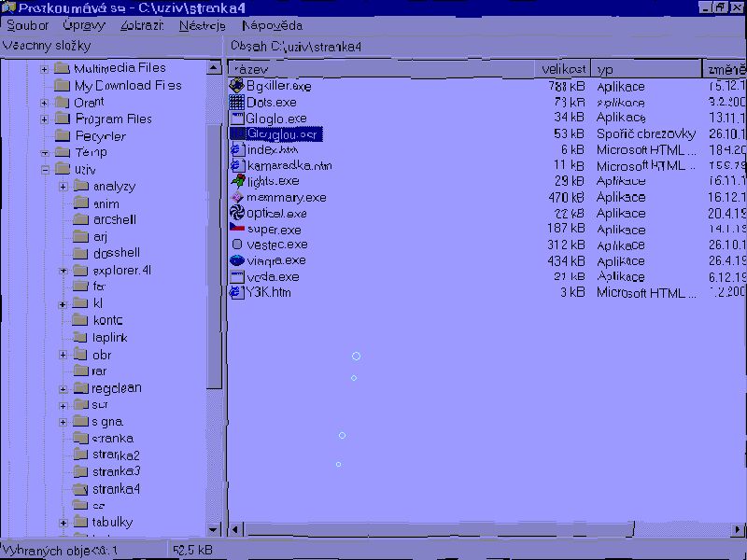The image size is (747, 560).
Task: Click folder tree scrollbar down arrow
Action: coord(214,529)
